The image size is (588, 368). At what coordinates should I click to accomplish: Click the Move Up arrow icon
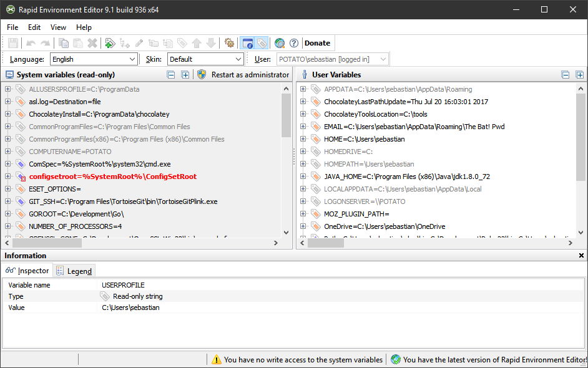tap(197, 43)
